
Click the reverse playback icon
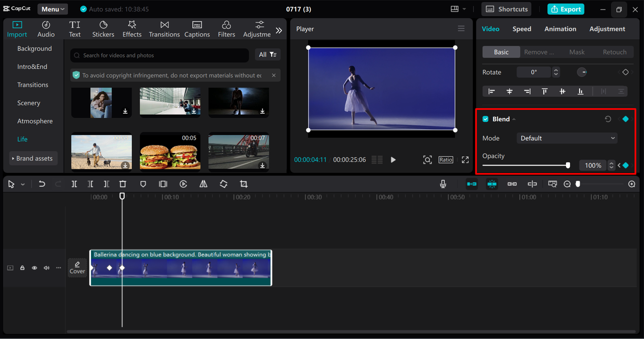pos(183,184)
